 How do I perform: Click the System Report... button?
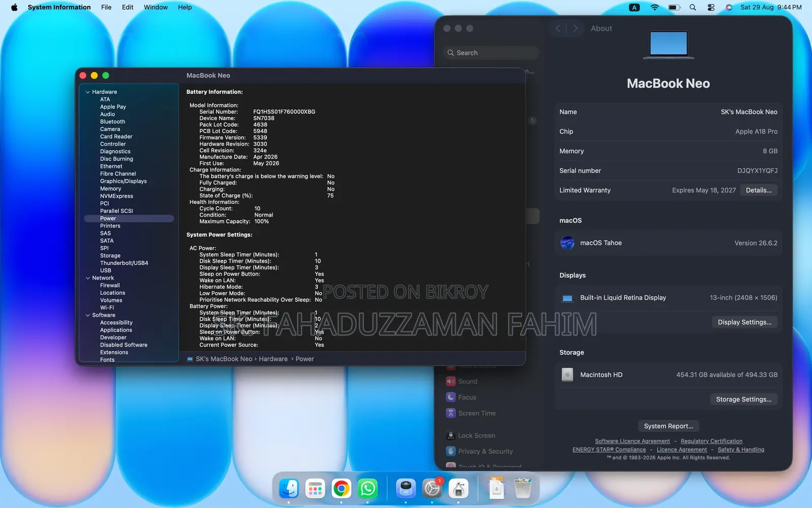coord(668,426)
